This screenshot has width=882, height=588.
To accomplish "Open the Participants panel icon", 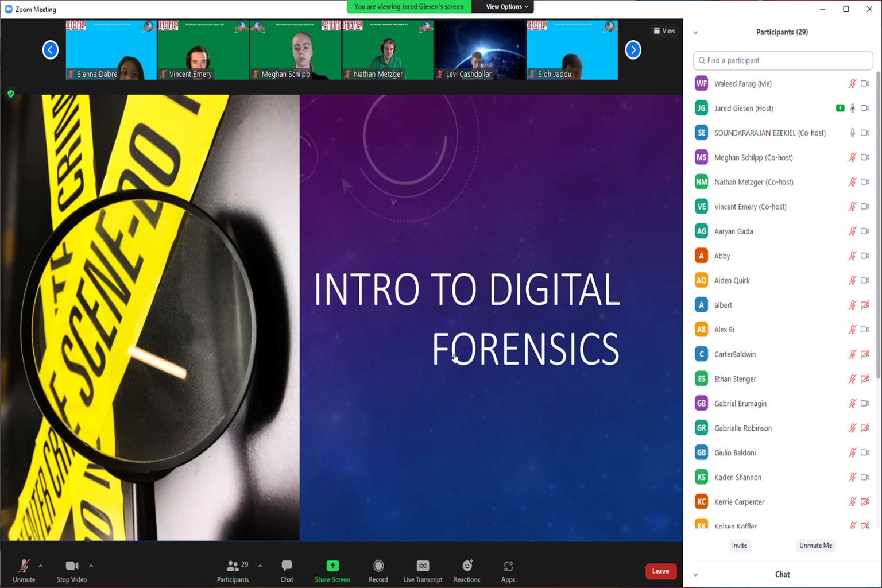I will click(233, 566).
